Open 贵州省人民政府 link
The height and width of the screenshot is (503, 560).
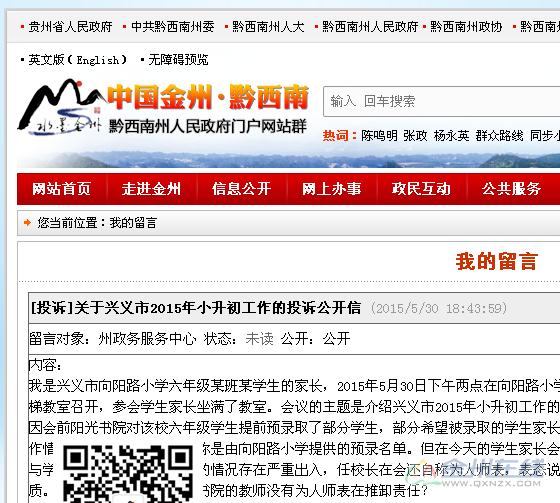[70, 26]
